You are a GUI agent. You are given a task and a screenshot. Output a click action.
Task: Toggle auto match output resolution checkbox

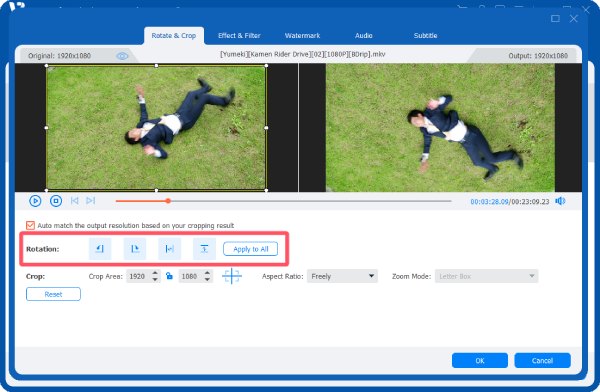point(30,225)
